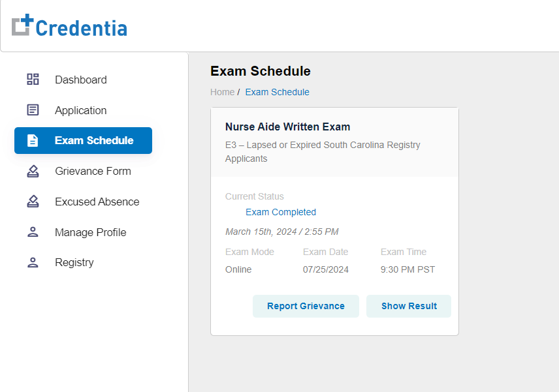The height and width of the screenshot is (392, 559).
Task: Open the Excused Absence page
Action: (x=83, y=202)
